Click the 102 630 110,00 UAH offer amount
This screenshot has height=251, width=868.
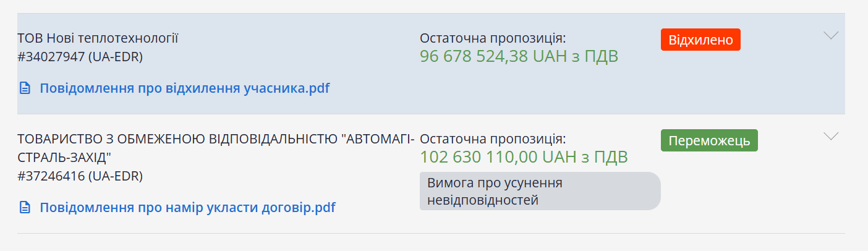pyautogui.click(x=524, y=157)
